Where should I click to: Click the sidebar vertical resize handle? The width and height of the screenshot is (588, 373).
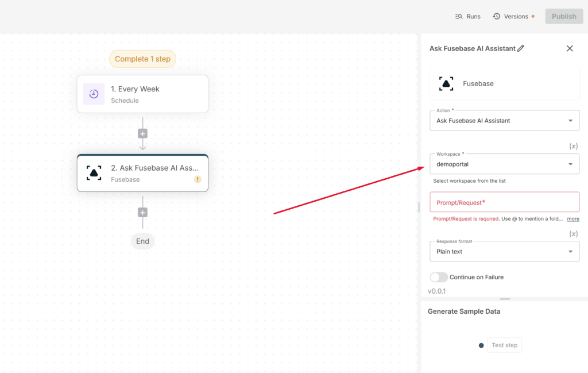click(x=419, y=207)
